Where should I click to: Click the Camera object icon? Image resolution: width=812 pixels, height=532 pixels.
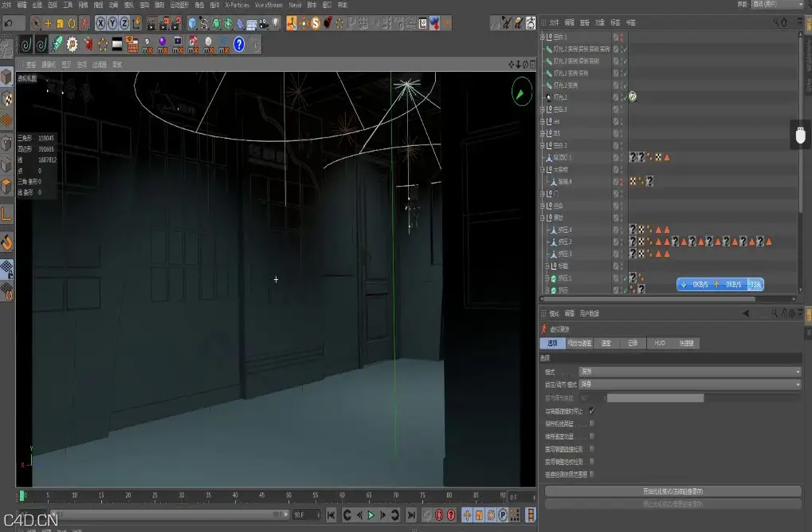pyautogui.click(x=264, y=23)
